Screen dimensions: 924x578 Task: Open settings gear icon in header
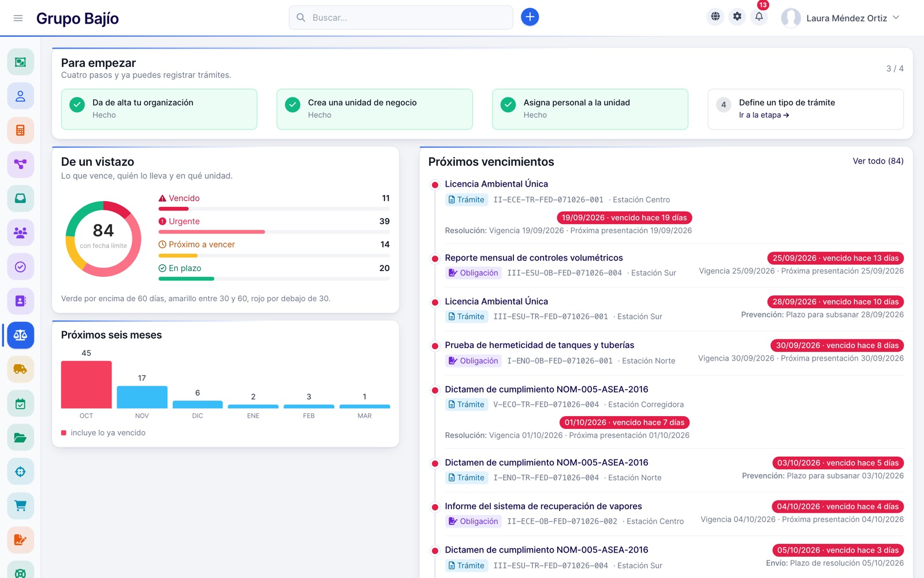(x=737, y=17)
